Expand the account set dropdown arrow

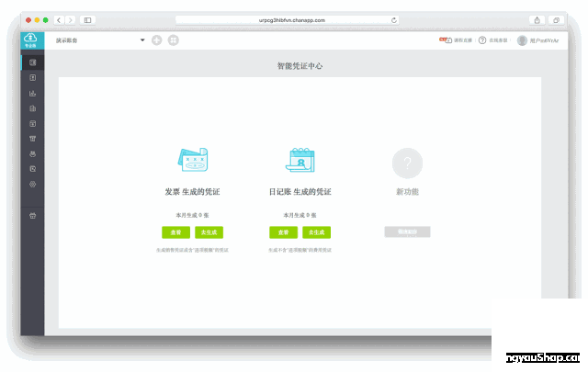pyautogui.click(x=142, y=40)
